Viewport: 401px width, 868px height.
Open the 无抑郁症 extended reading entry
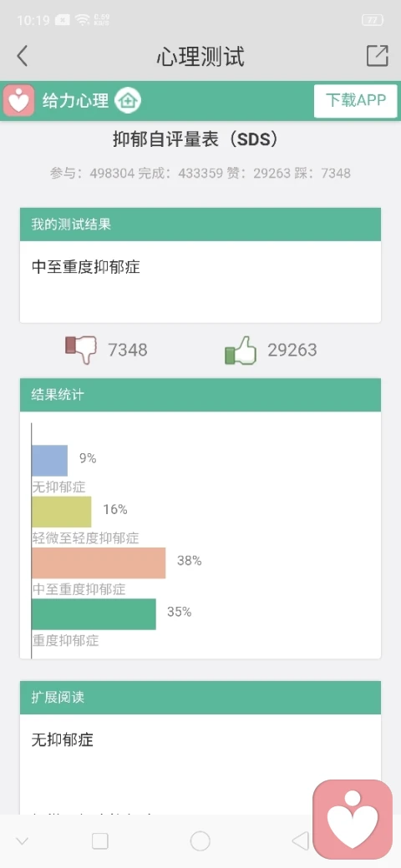(x=63, y=739)
